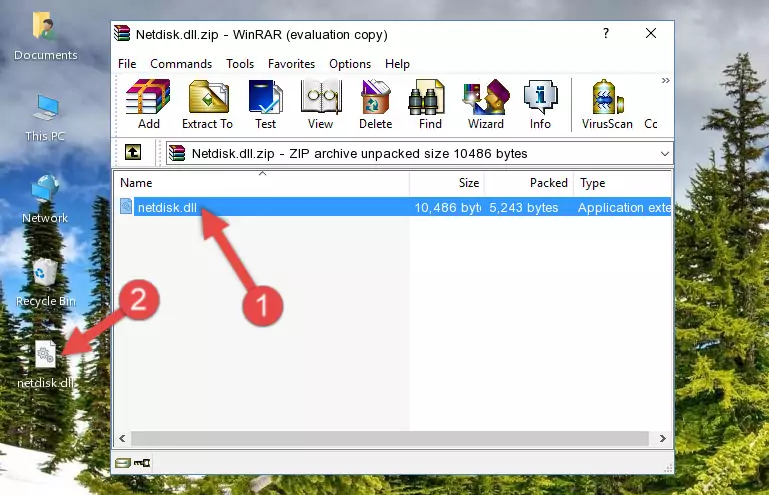The width and height of the screenshot is (769, 495).
Task: Click the 10,486 bytes size cell
Action: (447, 208)
